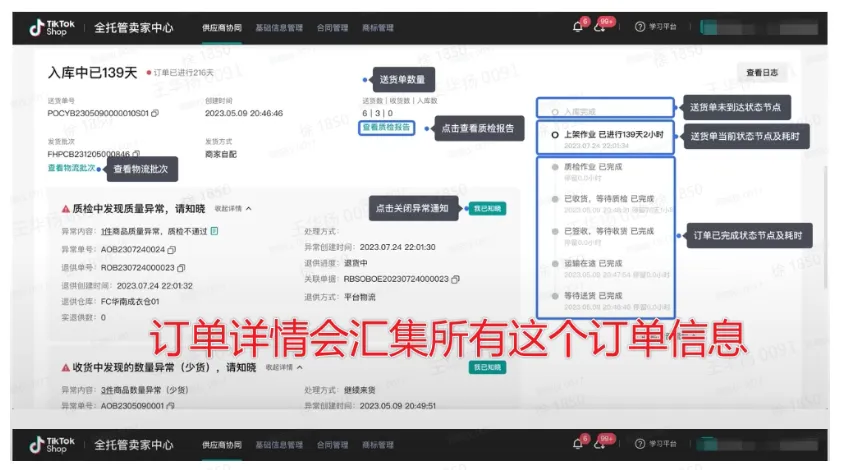The height and width of the screenshot is (470, 843).
Task: Click anomaly time 2023.07.24 22:01:30
Action: coord(397,247)
